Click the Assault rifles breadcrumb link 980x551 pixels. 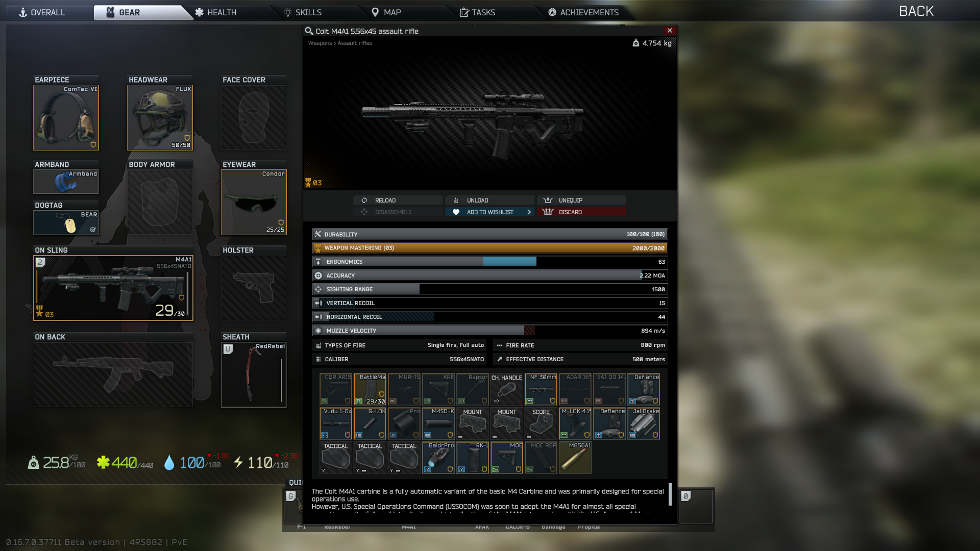(355, 43)
